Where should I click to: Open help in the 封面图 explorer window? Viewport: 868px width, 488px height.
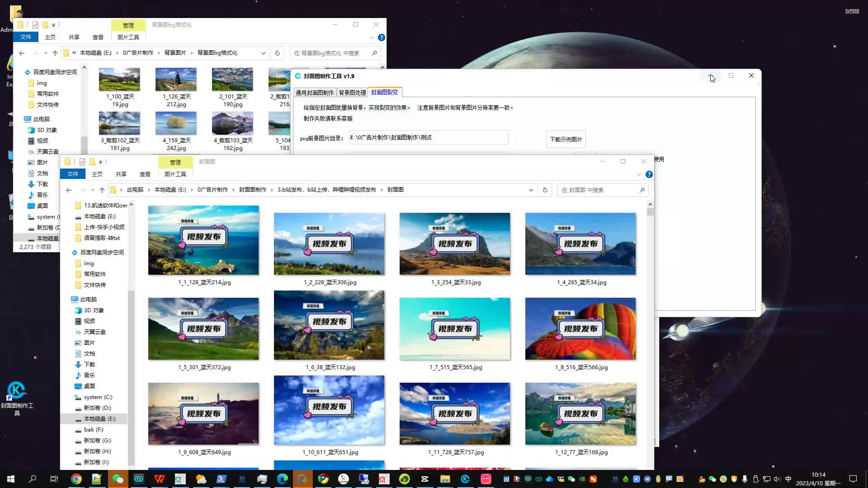click(x=649, y=174)
